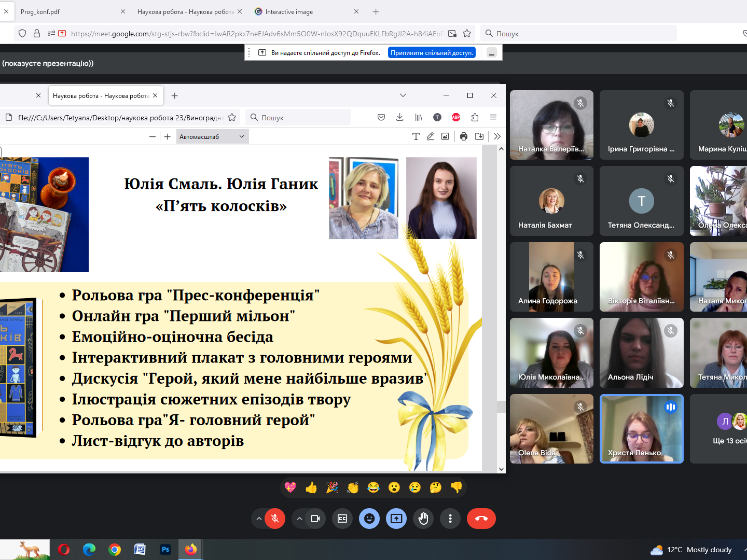Click Припинити спільний доступ button

coord(432,53)
